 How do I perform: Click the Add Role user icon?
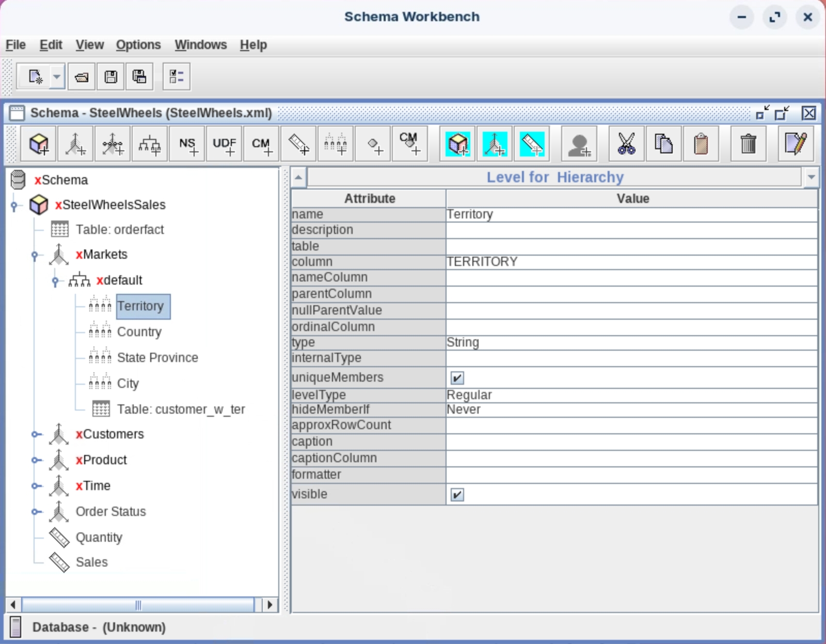pos(579,144)
